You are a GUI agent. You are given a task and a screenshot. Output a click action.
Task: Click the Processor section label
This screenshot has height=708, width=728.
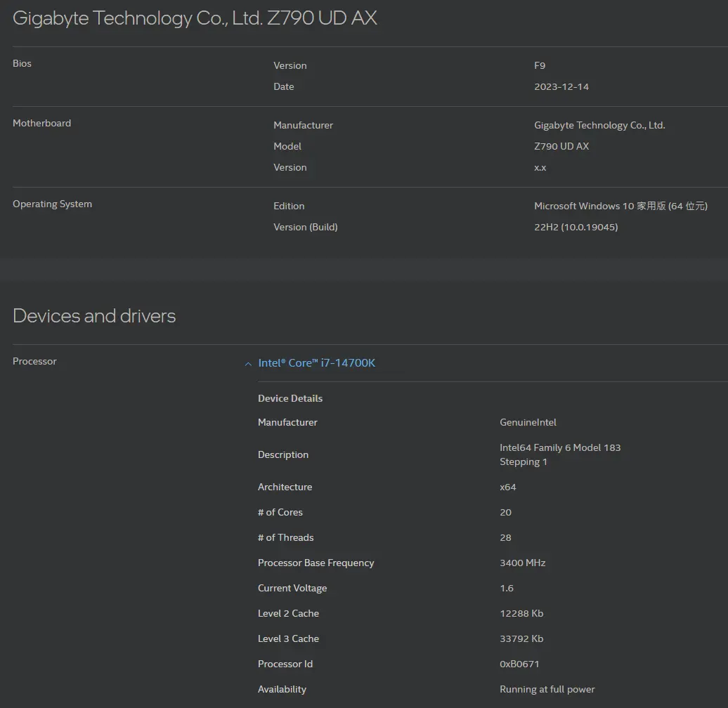click(34, 361)
